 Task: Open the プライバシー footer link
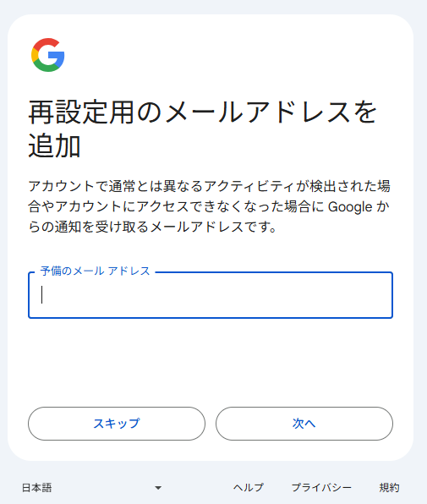[321, 488]
